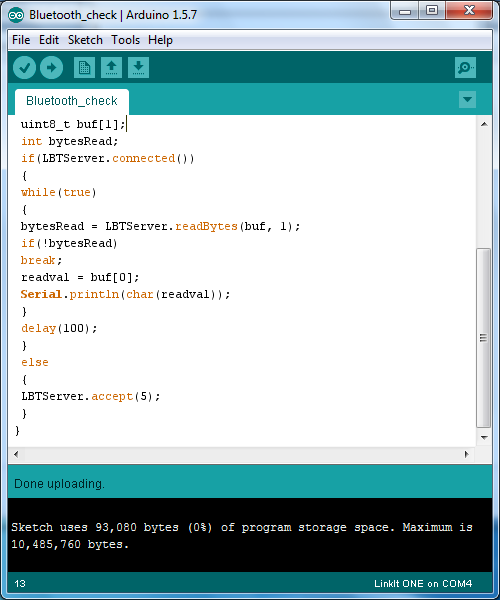
Task: Open the File menu
Action: (x=21, y=40)
